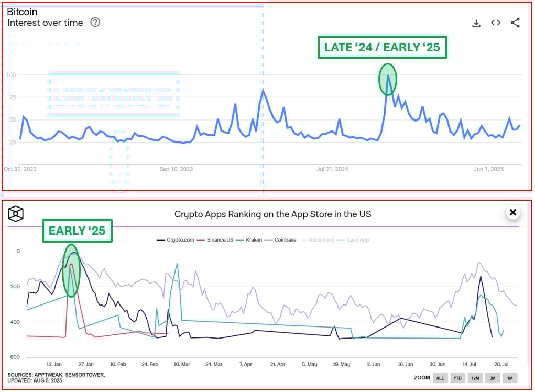Toggle the Binance.US series in the legend
The image size is (535, 392).
[215, 240]
